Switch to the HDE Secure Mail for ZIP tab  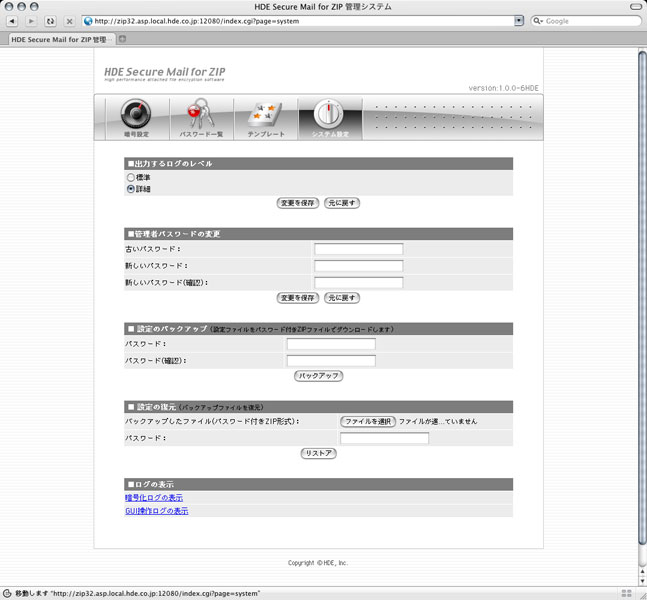[x=60, y=40]
